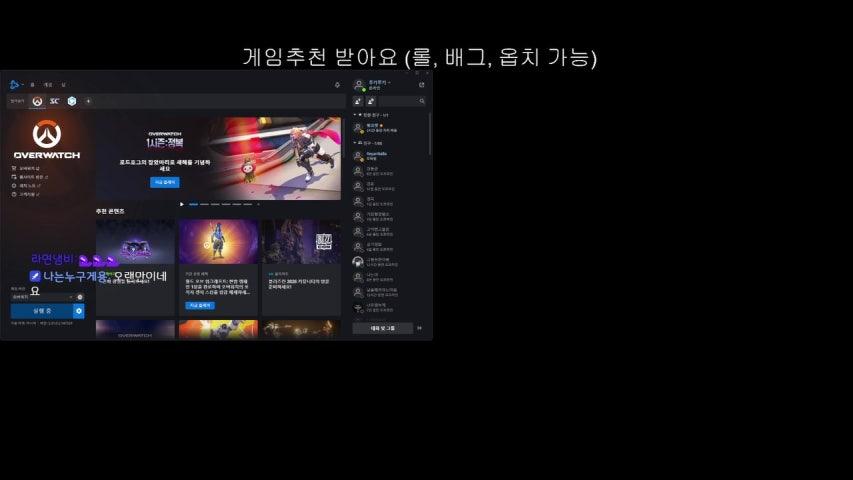Pop out the social panel icon
This screenshot has width=853, height=480.
(422, 85)
